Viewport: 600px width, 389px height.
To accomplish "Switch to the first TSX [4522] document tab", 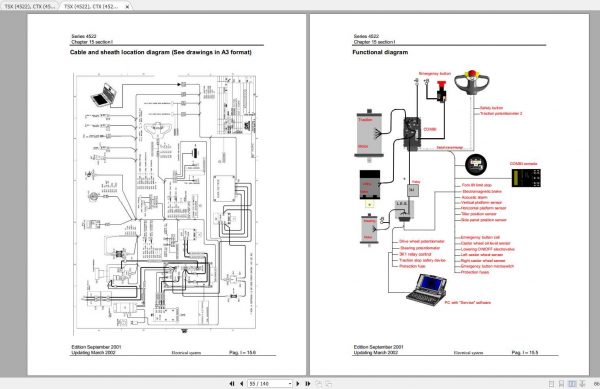I will point(29,6).
